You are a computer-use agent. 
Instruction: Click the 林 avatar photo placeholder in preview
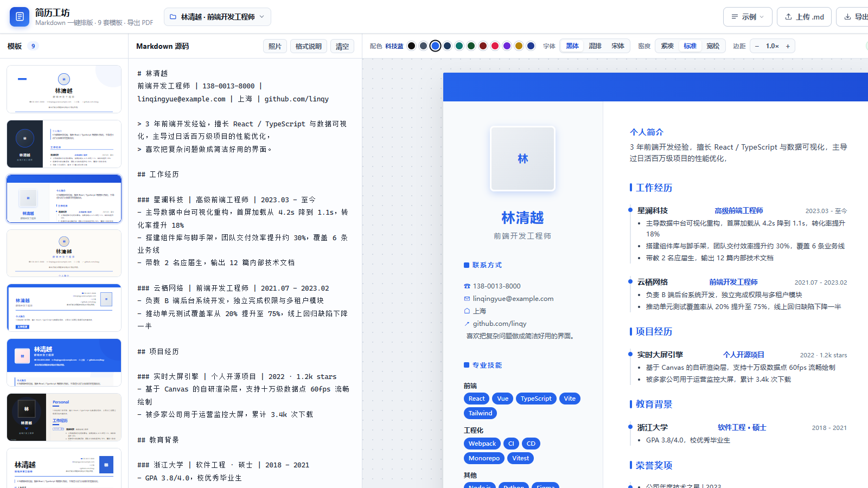(522, 159)
